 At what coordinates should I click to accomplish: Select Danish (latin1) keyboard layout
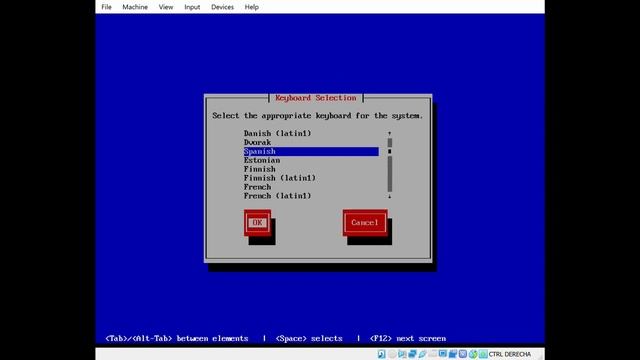(278, 133)
